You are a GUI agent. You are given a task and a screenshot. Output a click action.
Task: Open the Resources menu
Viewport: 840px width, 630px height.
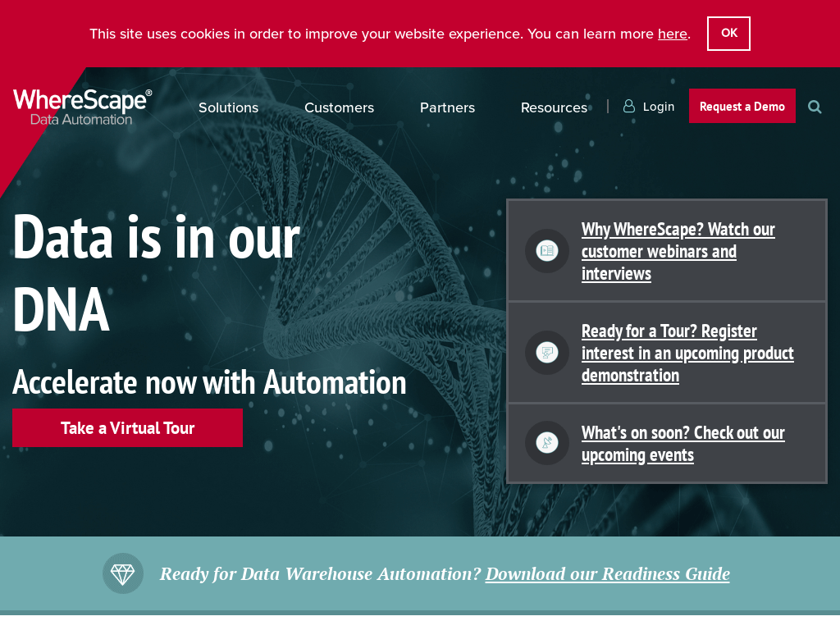coord(554,107)
